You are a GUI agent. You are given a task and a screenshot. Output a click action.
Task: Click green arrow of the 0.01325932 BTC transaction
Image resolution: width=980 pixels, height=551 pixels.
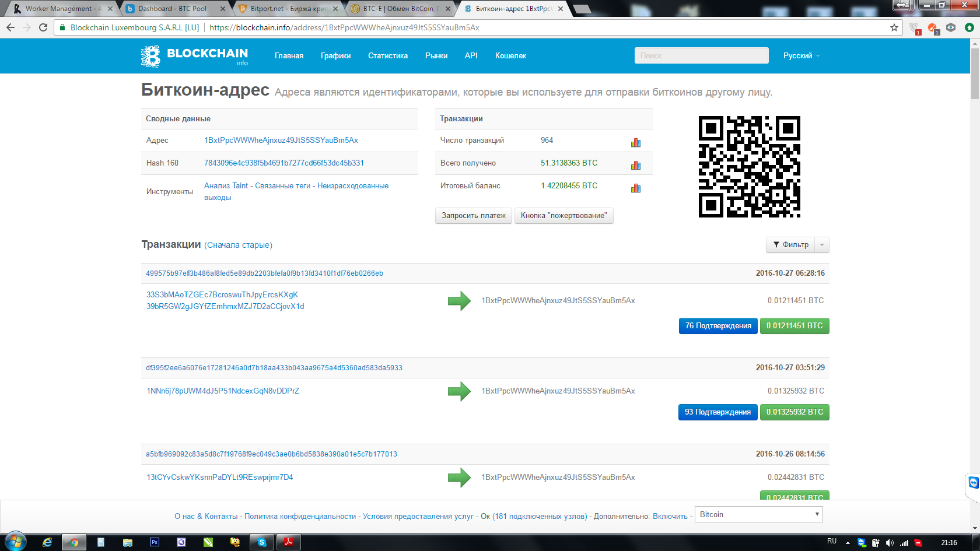click(x=459, y=391)
